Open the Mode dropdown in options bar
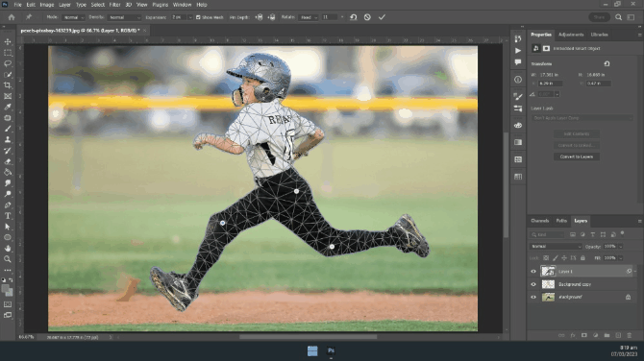Viewport: 644px width, 361px height. pos(73,17)
